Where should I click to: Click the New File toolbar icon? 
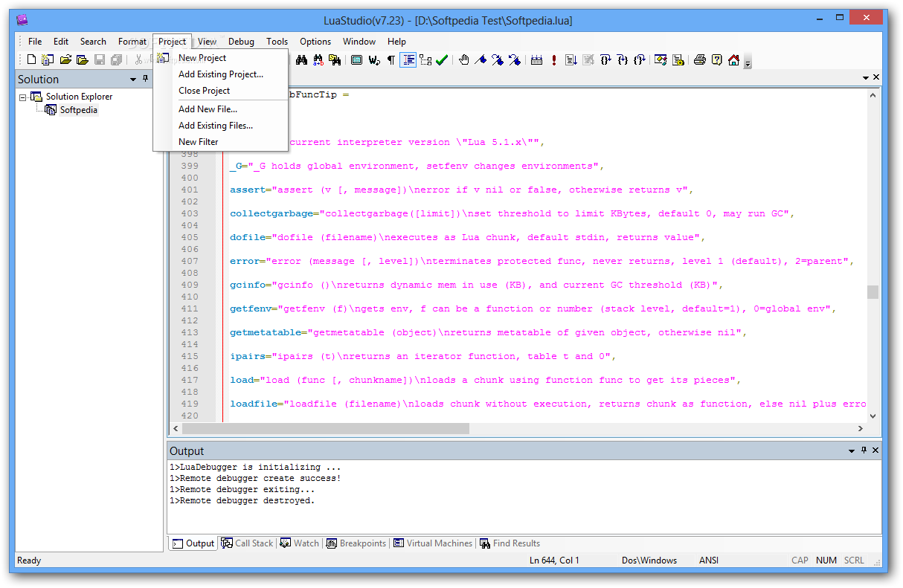click(x=31, y=60)
